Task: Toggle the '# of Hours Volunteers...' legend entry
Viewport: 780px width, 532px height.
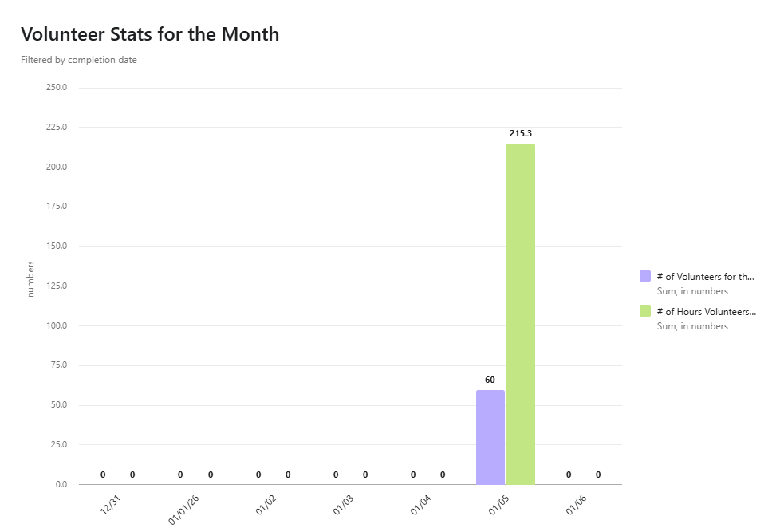Action: tap(706, 312)
